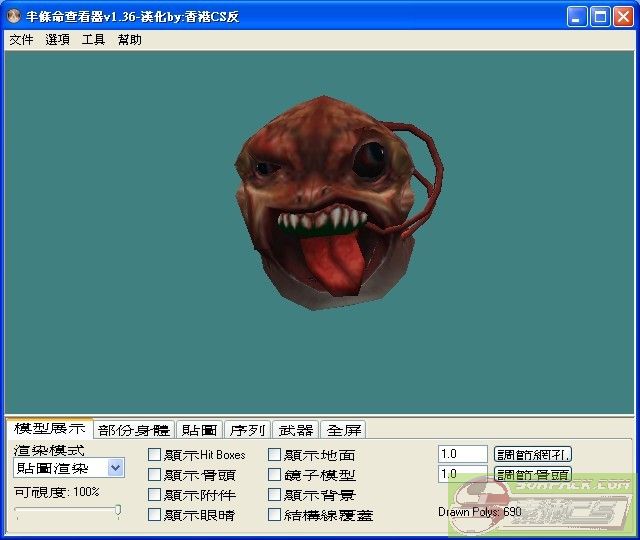Switch to the 貼圖 tab
Image resolution: width=640 pixels, height=540 pixels.
(199, 430)
